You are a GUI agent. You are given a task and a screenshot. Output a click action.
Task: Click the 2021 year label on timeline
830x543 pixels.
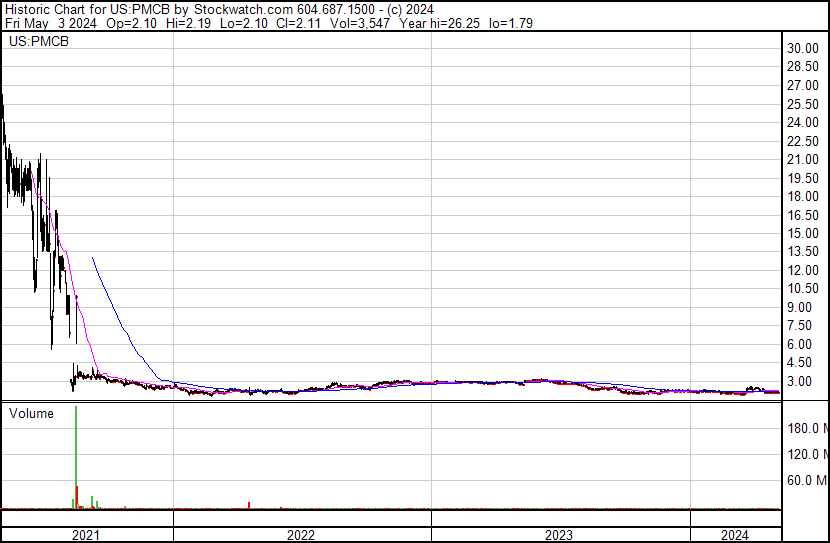85,535
